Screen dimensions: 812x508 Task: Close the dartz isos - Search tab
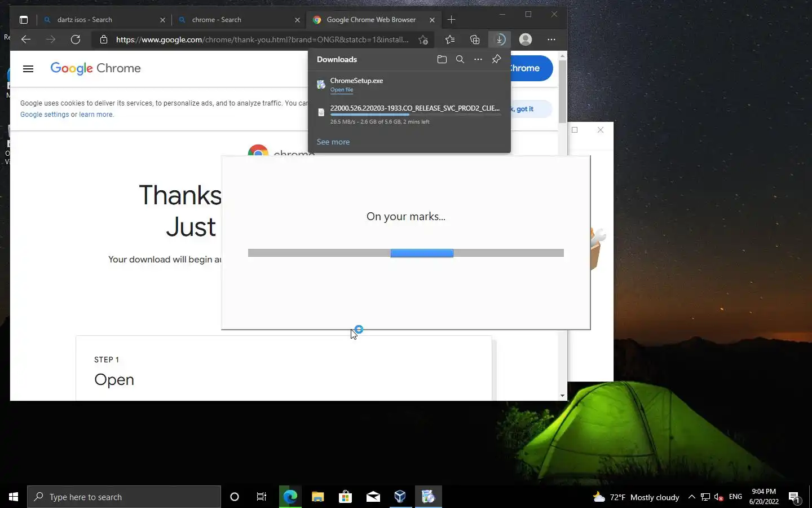(x=162, y=20)
